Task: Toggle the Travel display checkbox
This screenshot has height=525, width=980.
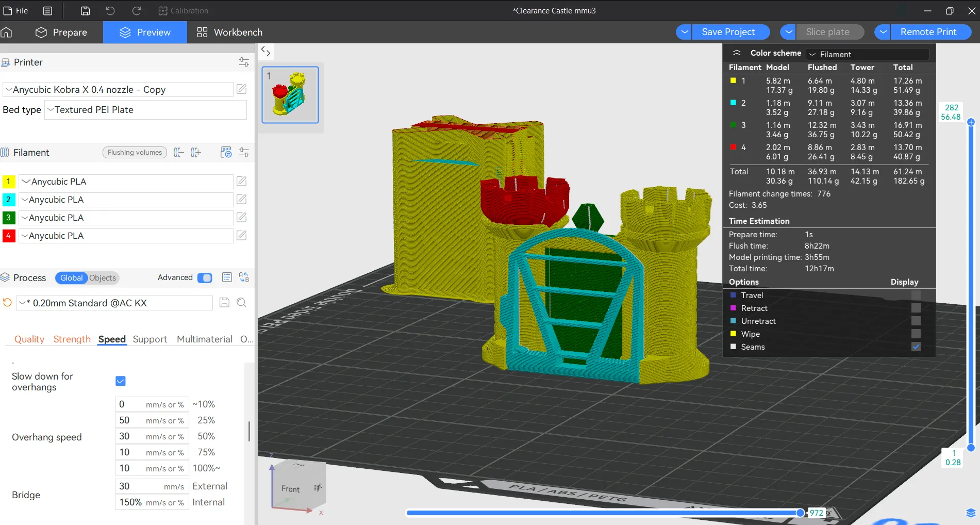Action: tap(916, 295)
